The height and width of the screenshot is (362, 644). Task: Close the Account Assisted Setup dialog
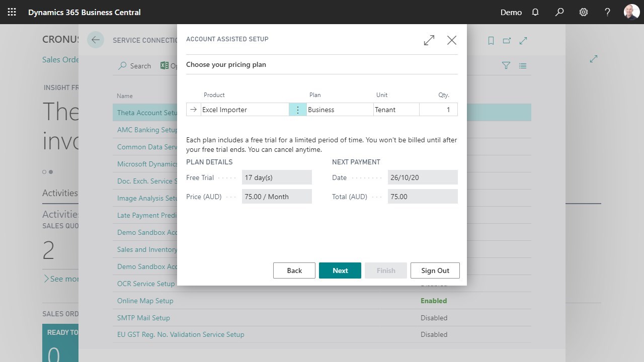(x=452, y=40)
